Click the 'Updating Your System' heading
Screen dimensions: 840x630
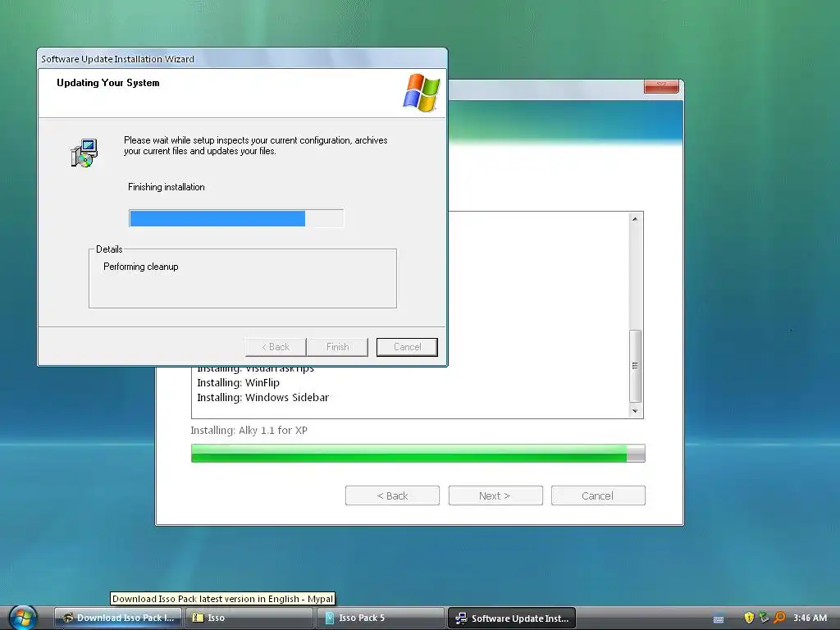(108, 83)
